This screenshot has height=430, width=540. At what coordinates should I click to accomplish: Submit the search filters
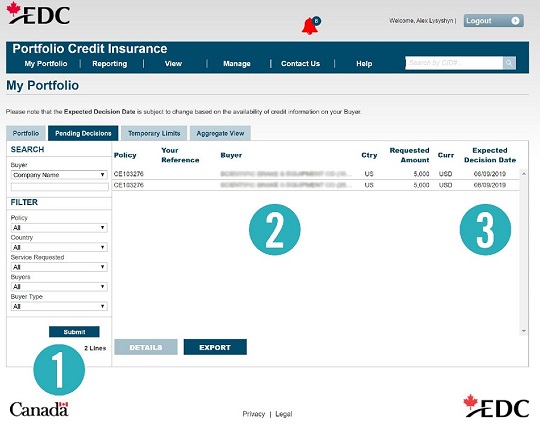pos(74,332)
